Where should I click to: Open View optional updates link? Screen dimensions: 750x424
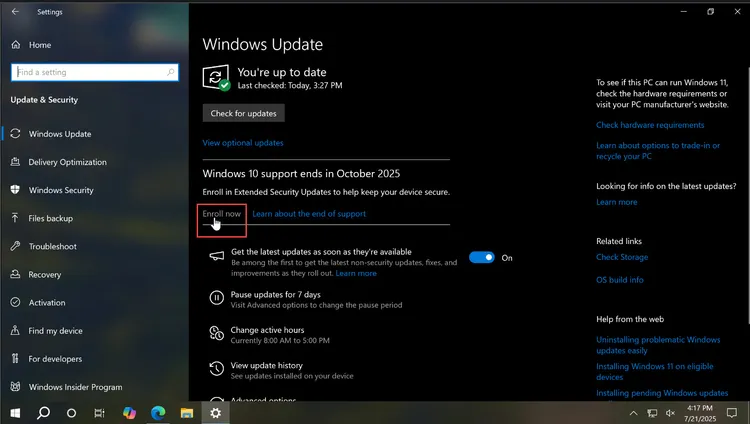(243, 143)
